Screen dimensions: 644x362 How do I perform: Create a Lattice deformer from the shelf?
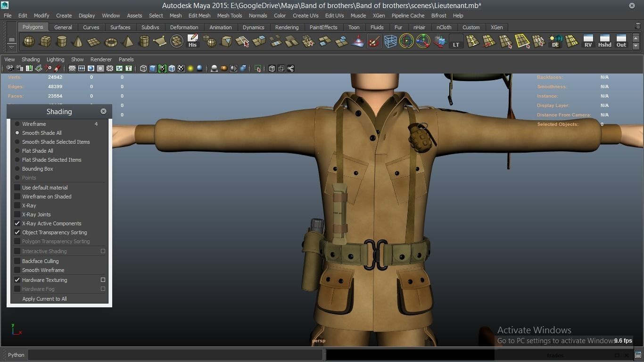(x=390, y=41)
